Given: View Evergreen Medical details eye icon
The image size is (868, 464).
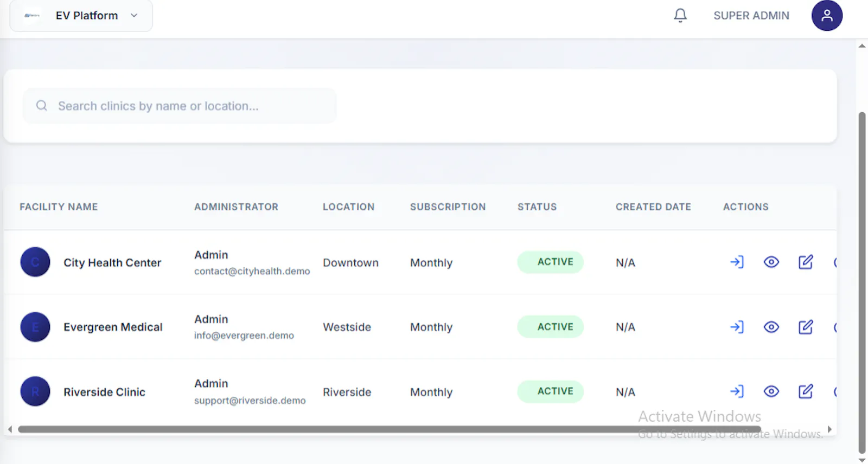Looking at the screenshot, I should coord(771,327).
